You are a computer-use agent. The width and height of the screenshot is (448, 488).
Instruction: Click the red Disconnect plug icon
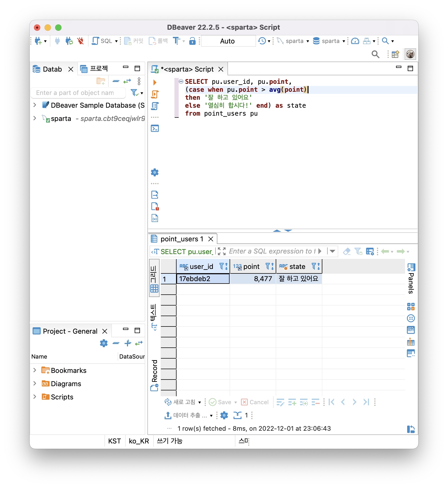(x=80, y=41)
